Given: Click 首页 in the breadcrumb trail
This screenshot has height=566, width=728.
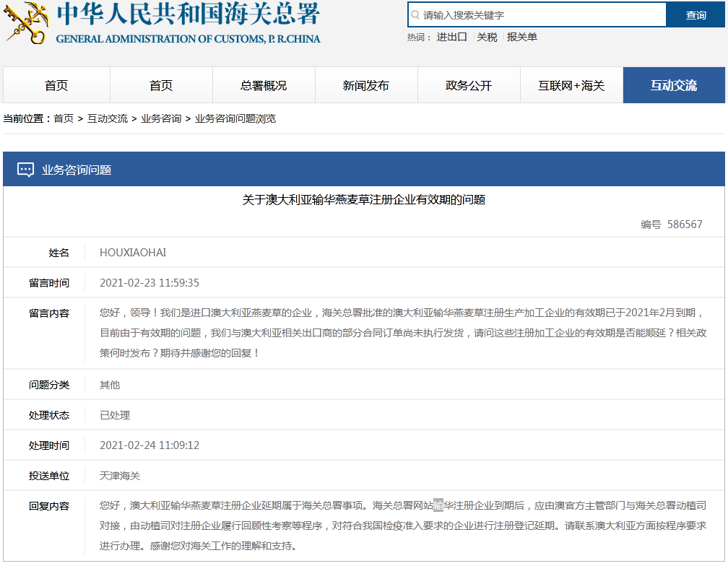Looking at the screenshot, I should tap(64, 118).
